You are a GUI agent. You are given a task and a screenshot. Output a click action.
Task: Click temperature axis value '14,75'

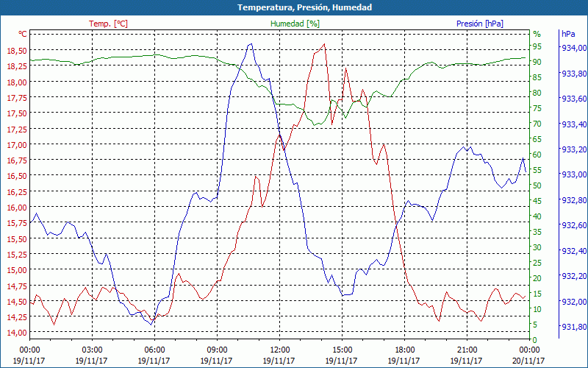(16, 286)
